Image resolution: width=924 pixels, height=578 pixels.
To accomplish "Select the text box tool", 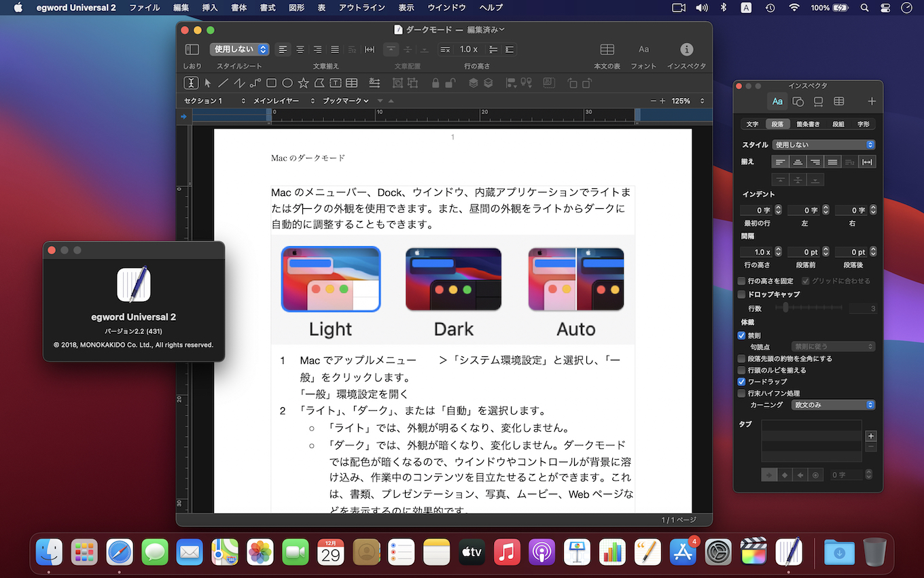I will click(x=336, y=83).
